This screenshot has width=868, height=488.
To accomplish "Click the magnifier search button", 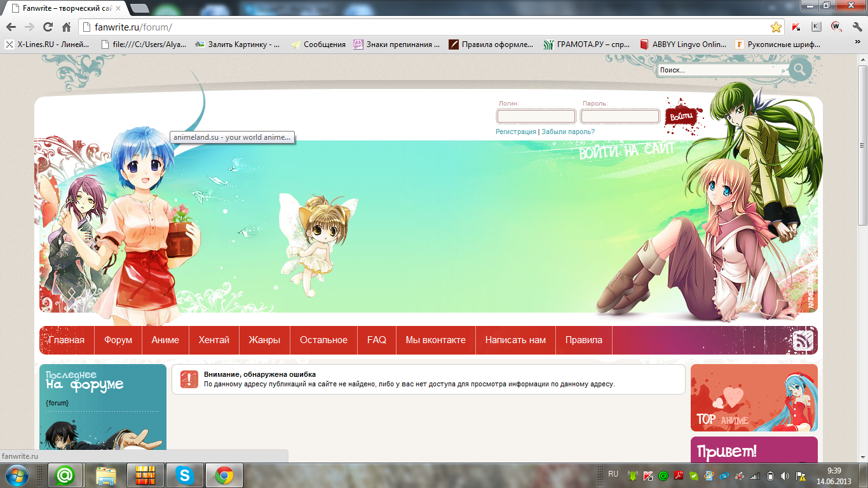I will (800, 69).
